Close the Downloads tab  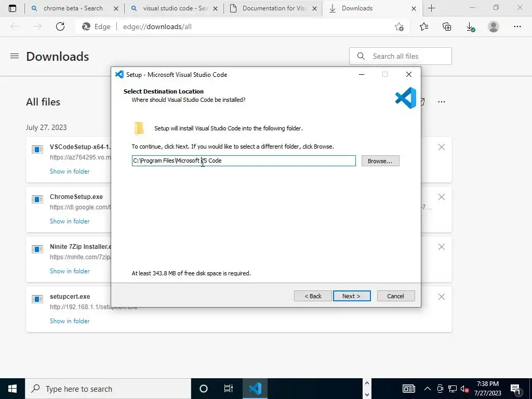point(414,8)
